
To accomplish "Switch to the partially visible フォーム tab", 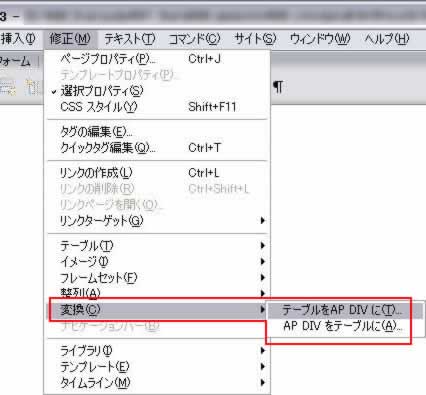I will tap(15, 61).
